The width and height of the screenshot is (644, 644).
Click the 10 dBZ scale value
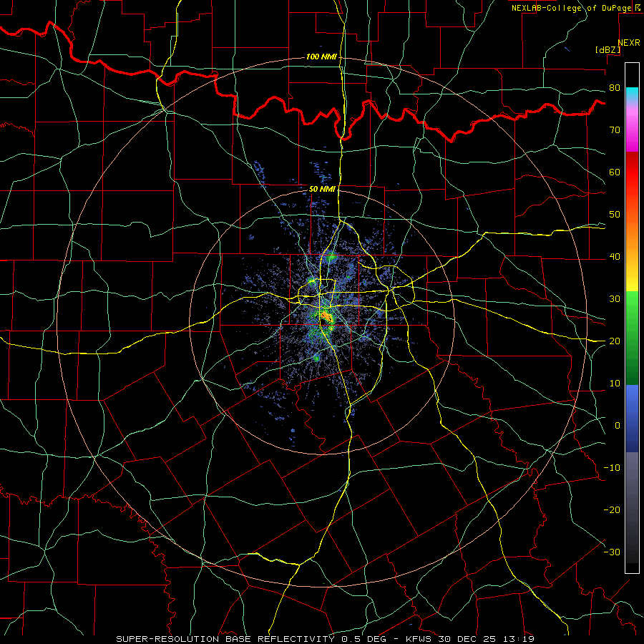(x=615, y=384)
